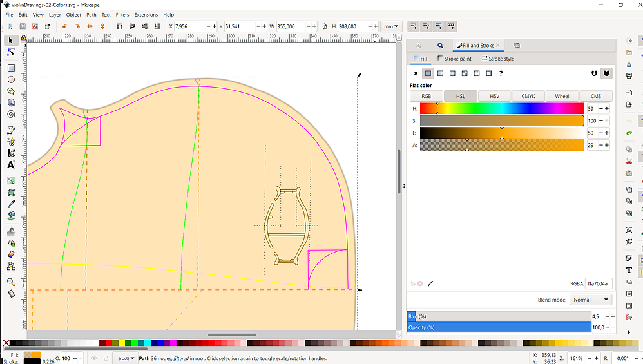The width and height of the screenshot is (643, 364).
Task: Choose the Spiral tool
Action: (x=11, y=114)
